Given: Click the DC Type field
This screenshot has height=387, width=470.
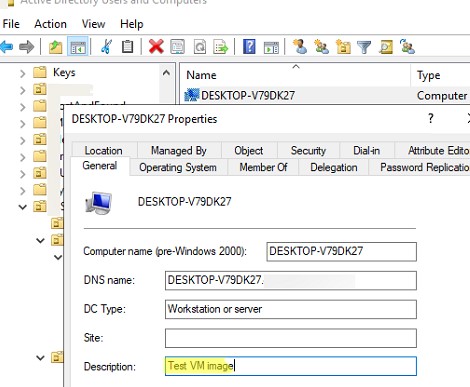Looking at the screenshot, I should point(291,309).
